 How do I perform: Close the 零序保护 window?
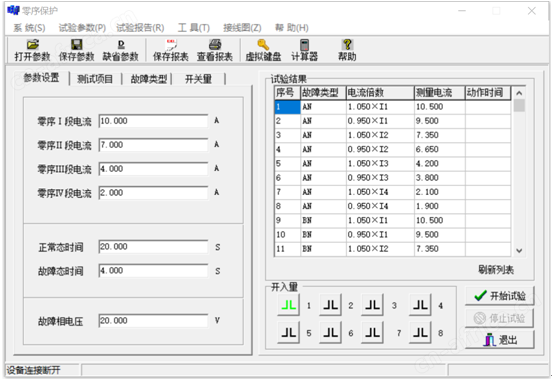pyautogui.click(x=532, y=11)
